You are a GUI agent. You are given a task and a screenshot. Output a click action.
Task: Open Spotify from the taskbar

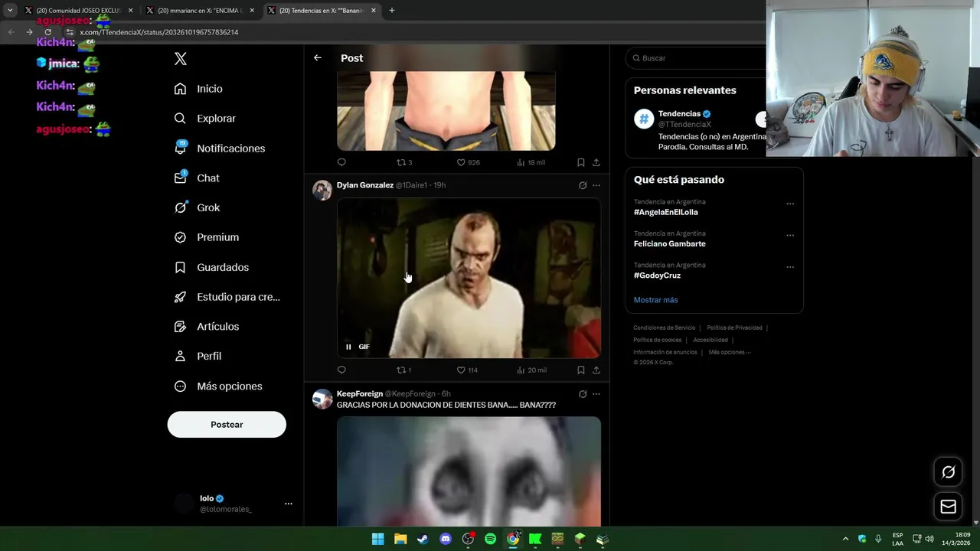[490, 539]
